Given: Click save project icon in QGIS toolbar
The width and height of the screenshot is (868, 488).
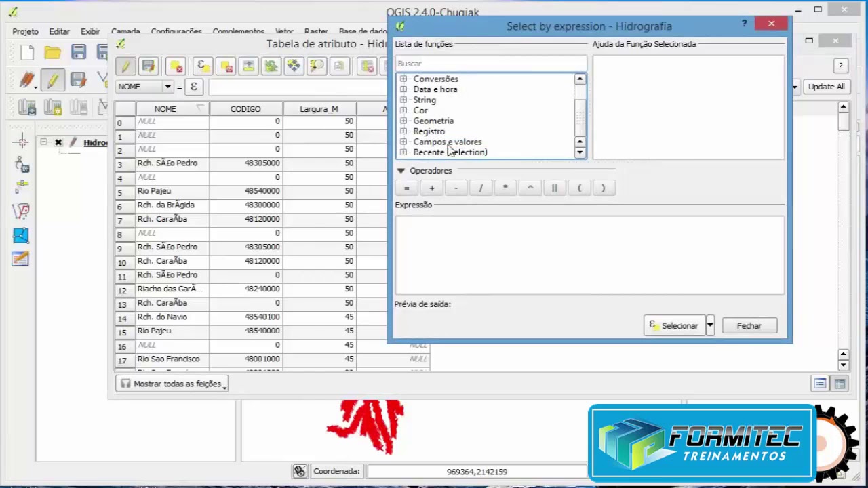Looking at the screenshot, I should click(79, 52).
